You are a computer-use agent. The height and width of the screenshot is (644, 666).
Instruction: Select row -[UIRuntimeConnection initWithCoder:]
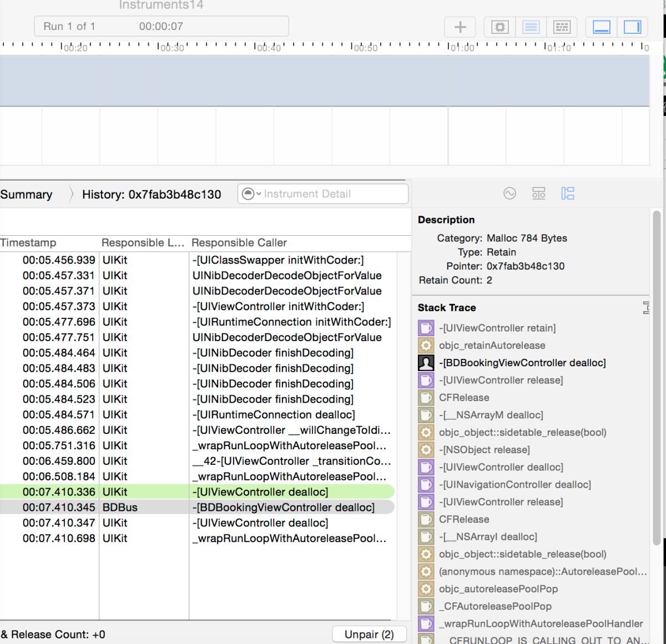(x=198, y=322)
